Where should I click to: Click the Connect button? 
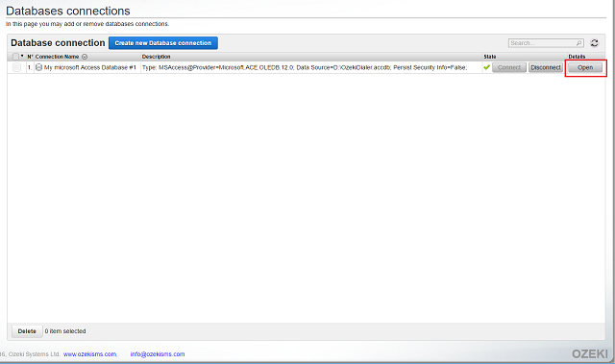coord(508,67)
